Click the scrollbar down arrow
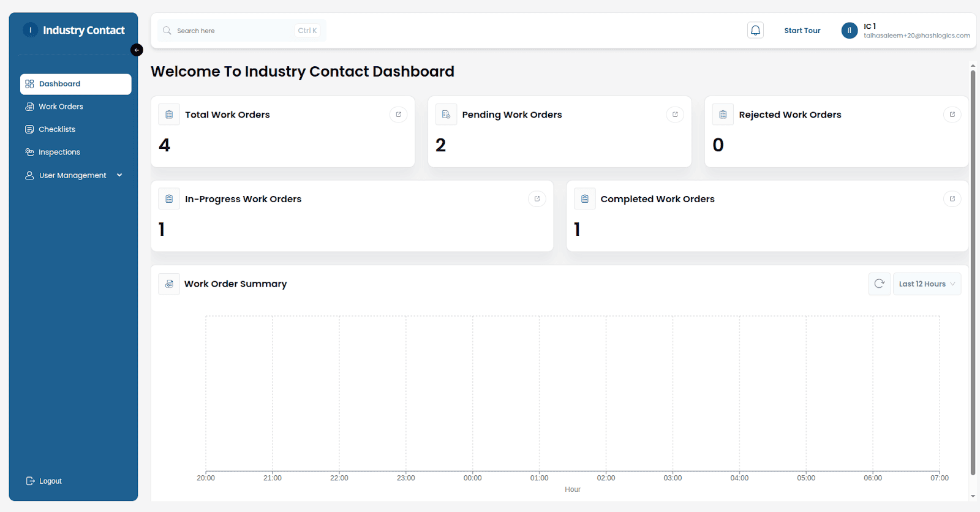980x512 pixels. click(x=973, y=496)
